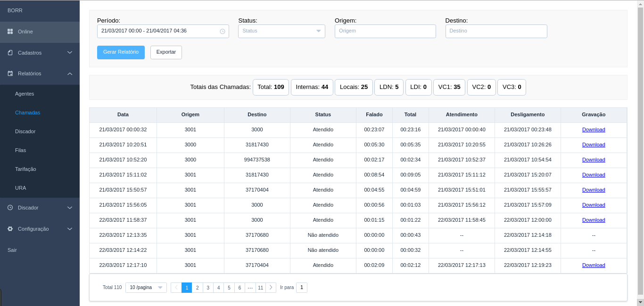Open the Status dropdown filter
This screenshot has width=644, height=306.
281,31
